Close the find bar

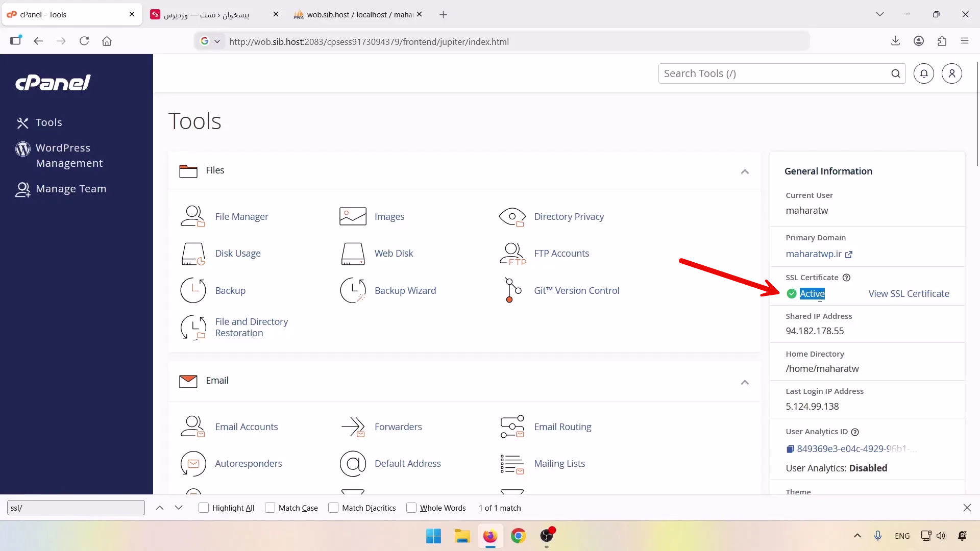point(967,508)
